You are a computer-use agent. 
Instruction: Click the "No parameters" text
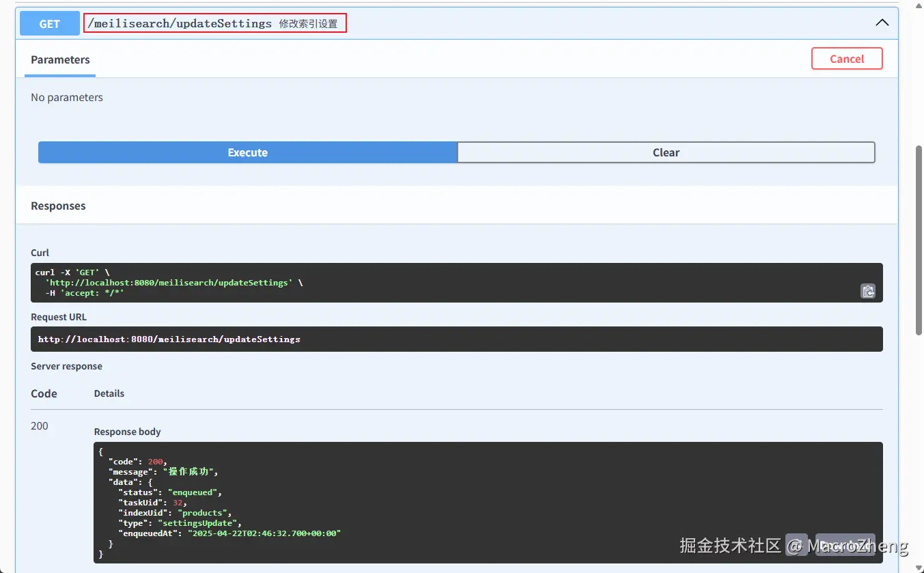67,97
